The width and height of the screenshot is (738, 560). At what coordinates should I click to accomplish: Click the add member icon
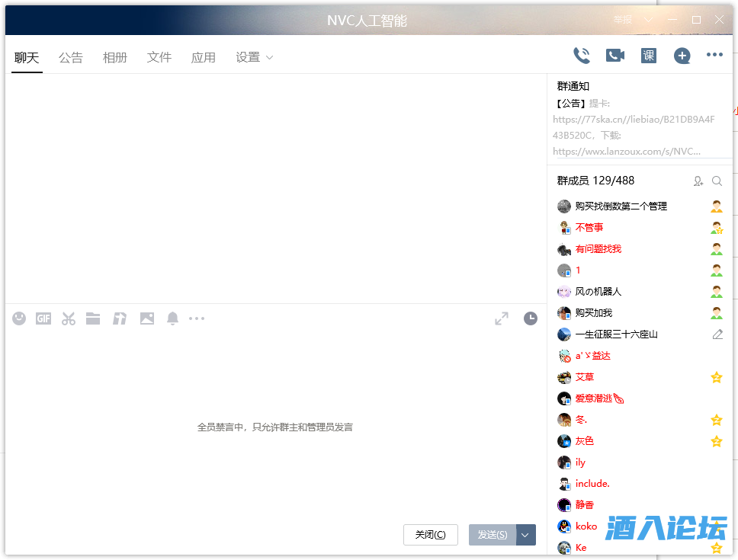click(698, 181)
